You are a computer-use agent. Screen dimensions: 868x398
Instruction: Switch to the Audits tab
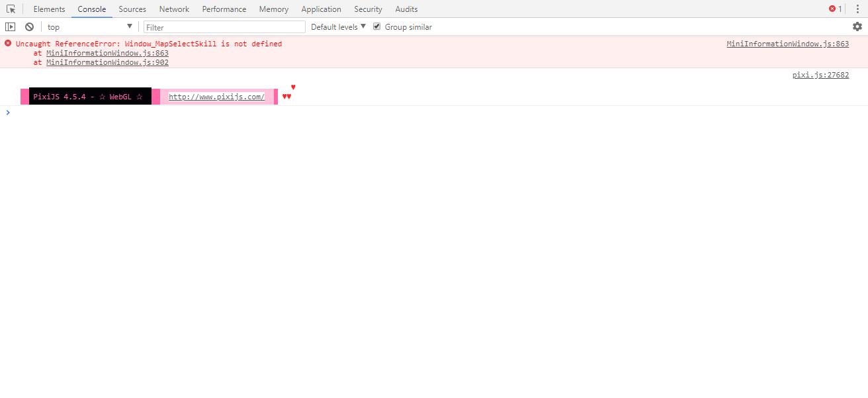[406, 9]
